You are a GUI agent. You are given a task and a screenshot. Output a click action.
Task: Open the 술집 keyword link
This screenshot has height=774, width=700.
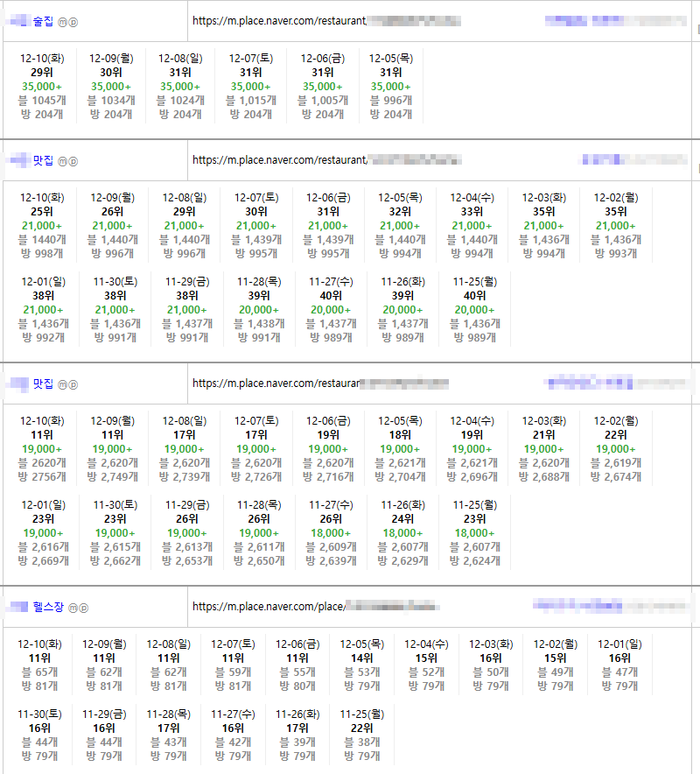point(42,20)
